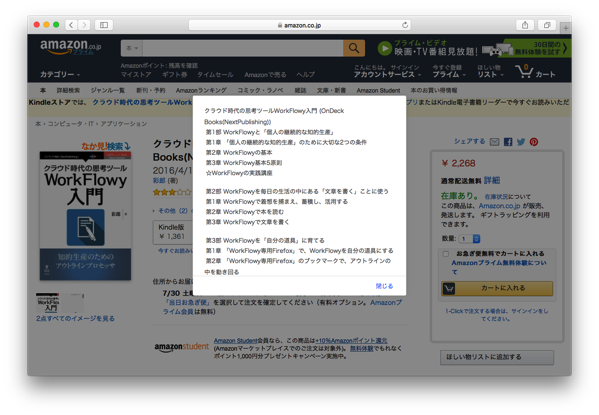Share via the email envelope icon
This screenshot has width=599, height=415.
494,142
